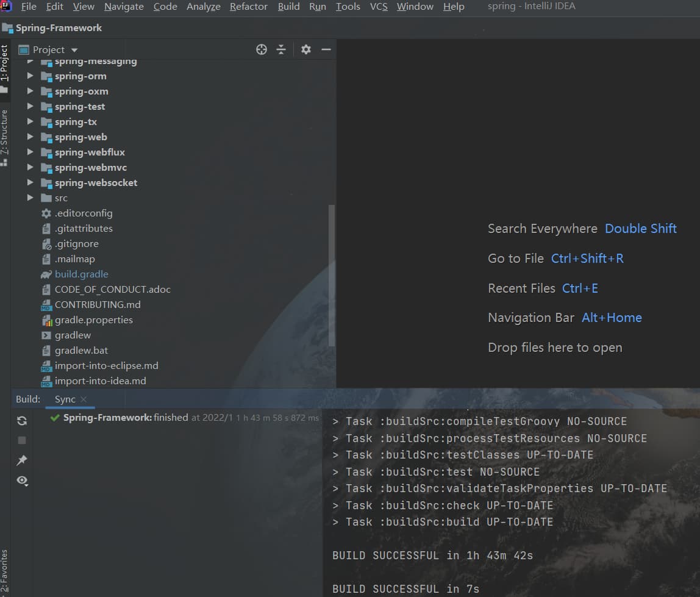Click the spring-websocket module folder icon
The width and height of the screenshot is (700, 597).
click(x=46, y=183)
